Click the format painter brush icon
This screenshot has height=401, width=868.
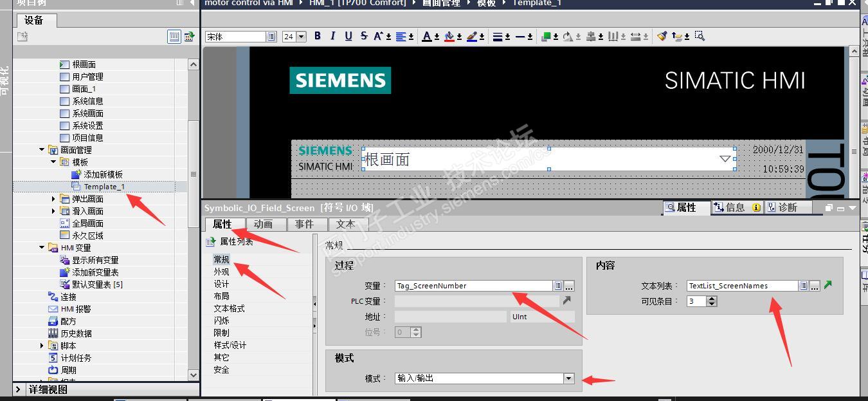point(662,36)
